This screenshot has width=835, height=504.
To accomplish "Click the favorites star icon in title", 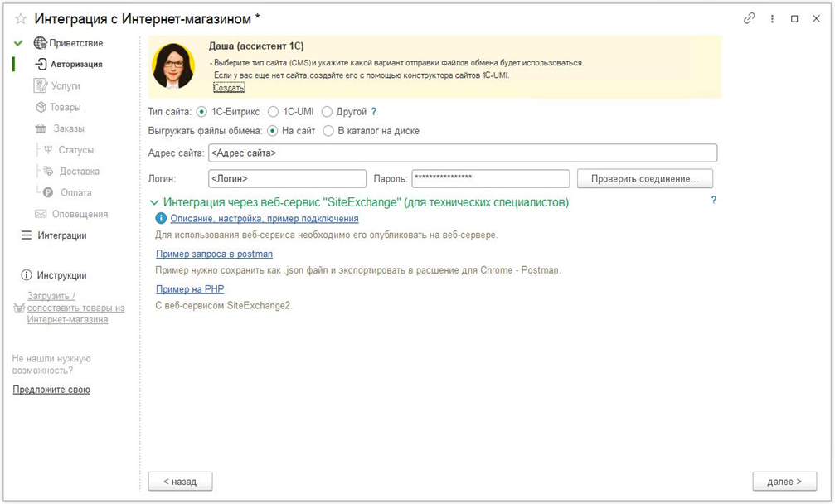I will point(21,18).
